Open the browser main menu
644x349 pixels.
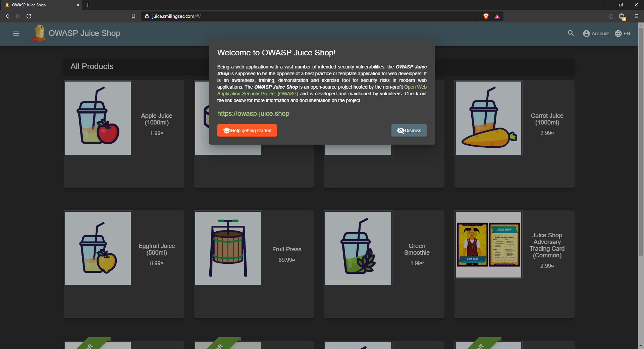636,16
